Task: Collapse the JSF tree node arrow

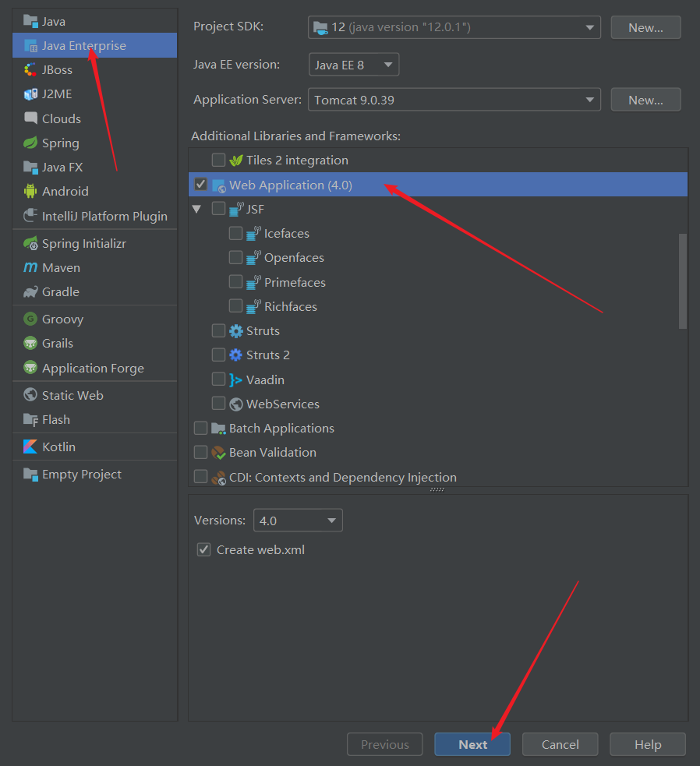Action: pyautogui.click(x=197, y=209)
